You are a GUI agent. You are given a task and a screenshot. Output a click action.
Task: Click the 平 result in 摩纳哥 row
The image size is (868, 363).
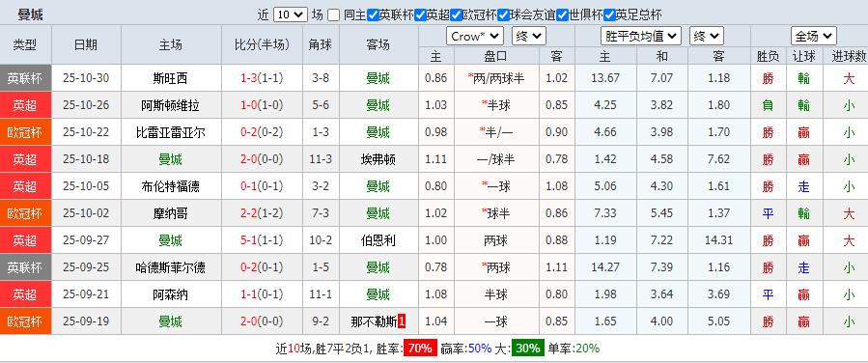(768, 213)
